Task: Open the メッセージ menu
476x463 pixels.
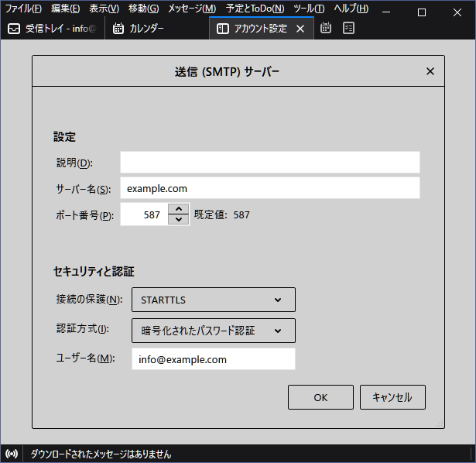Action: [192, 9]
